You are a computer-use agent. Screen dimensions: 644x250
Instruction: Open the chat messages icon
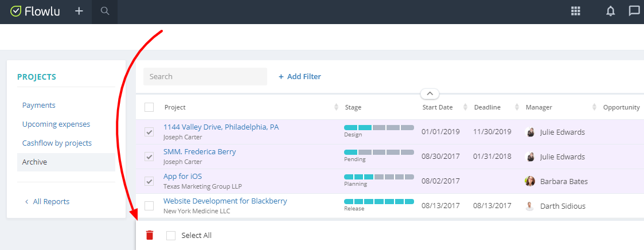[635, 11]
